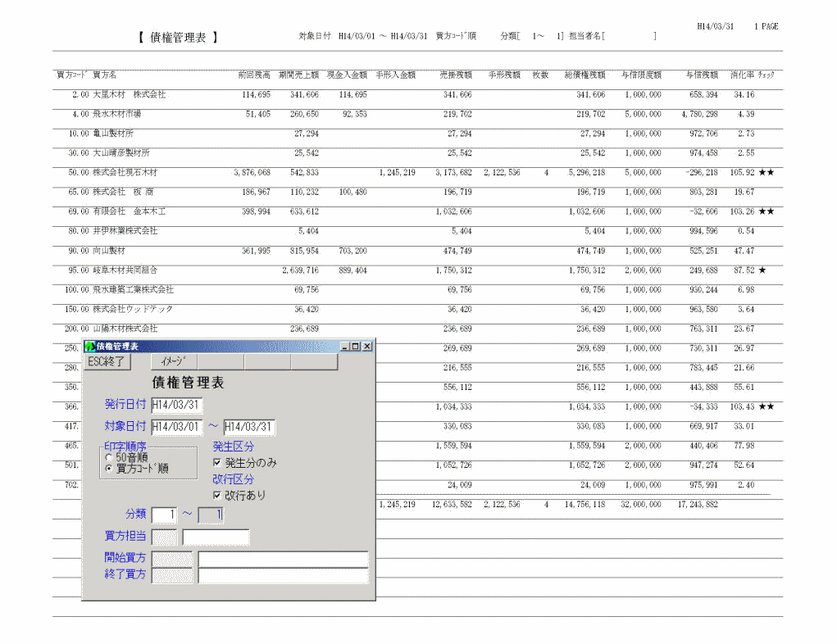The image size is (837, 644).
Task: Close the 債権管理表 dialog
Action: point(367,347)
